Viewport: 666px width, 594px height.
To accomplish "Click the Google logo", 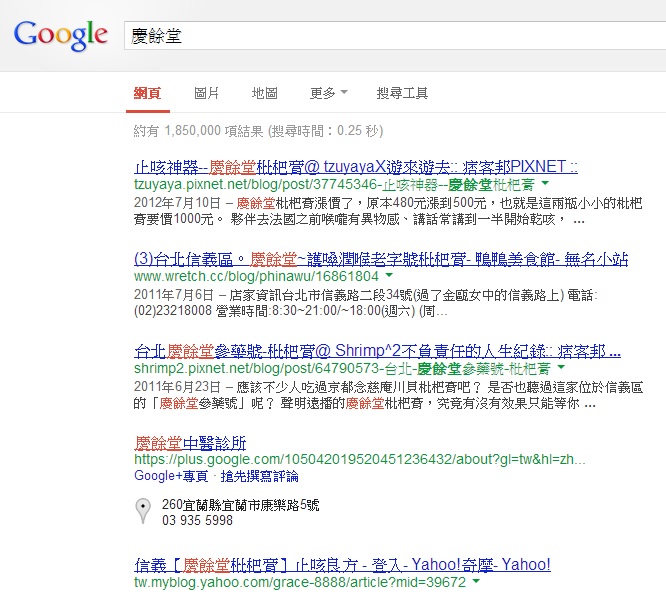I will click(x=60, y=36).
